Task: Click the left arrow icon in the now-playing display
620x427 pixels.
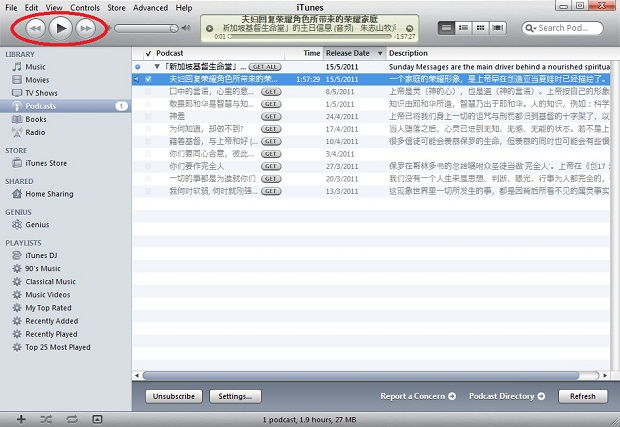Action: click(x=210, y=28)
